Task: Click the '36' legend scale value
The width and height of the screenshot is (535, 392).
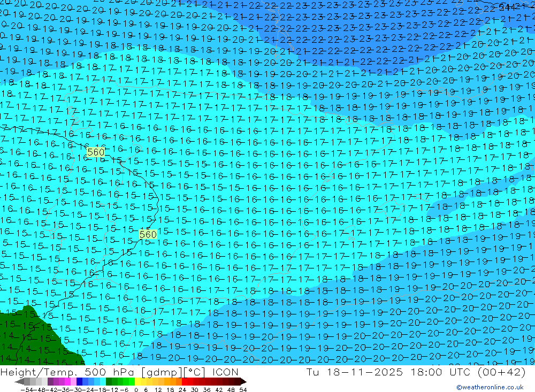Action: tap(207, 390)
